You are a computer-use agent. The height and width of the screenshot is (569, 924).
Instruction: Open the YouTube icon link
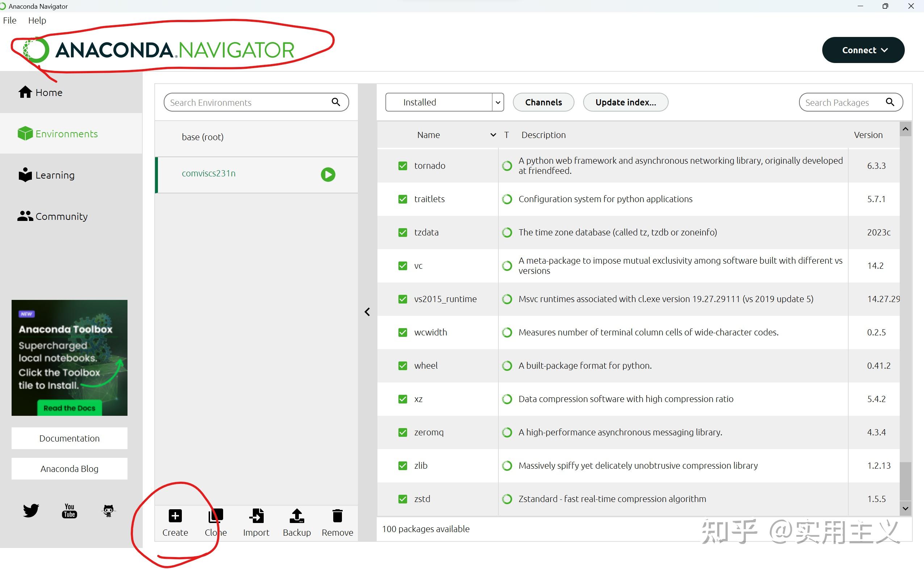70,511
